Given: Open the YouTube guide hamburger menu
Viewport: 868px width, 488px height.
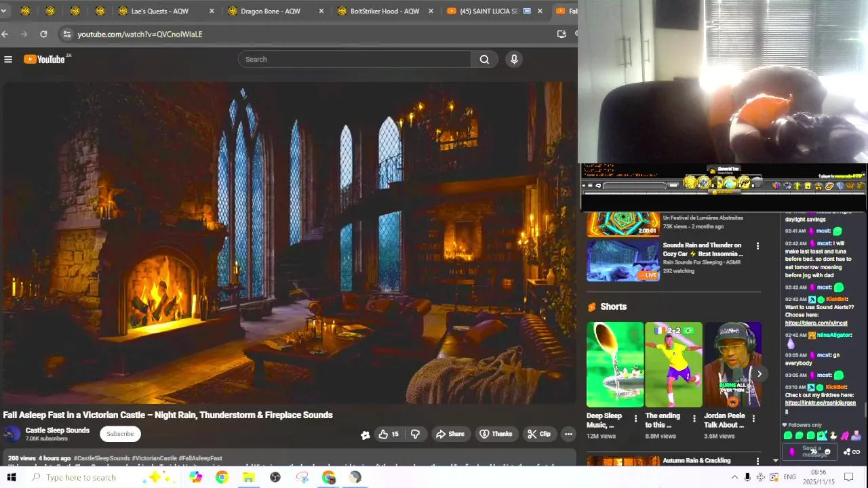Looking at the screenshot, I should (8, 60).
